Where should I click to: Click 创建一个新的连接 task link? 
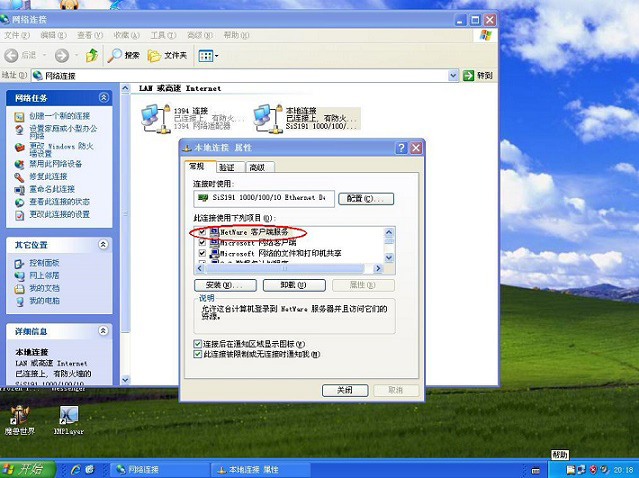click(x=59, y=116)
